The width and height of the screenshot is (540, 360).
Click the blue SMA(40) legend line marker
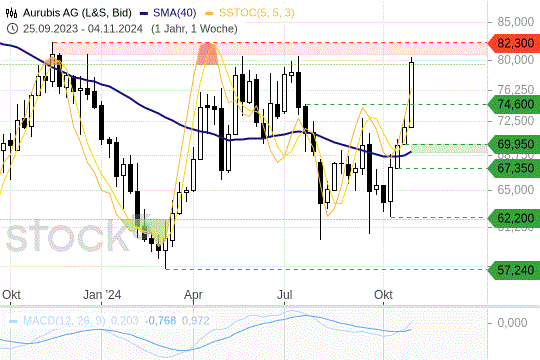click(x=144, y=13)
